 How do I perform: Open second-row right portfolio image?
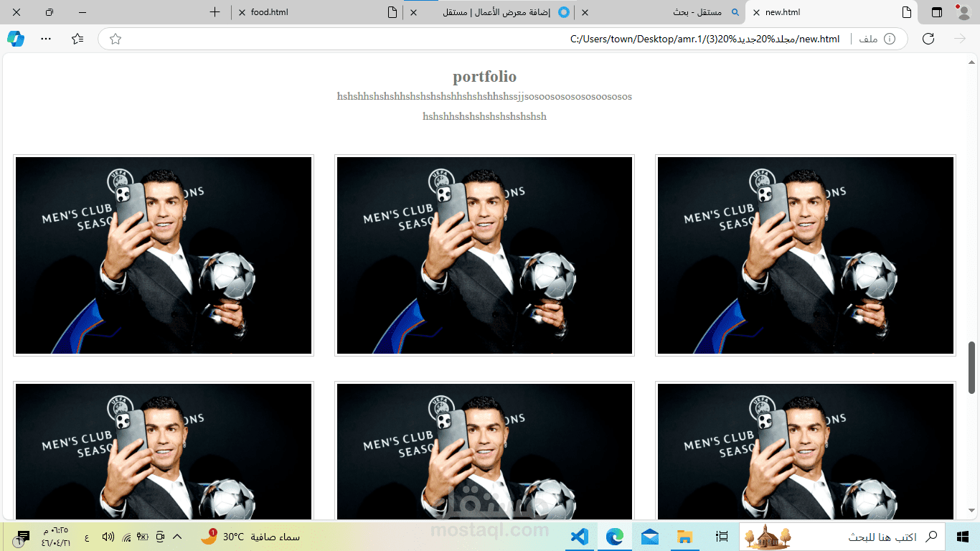click(x=806, y=451)
